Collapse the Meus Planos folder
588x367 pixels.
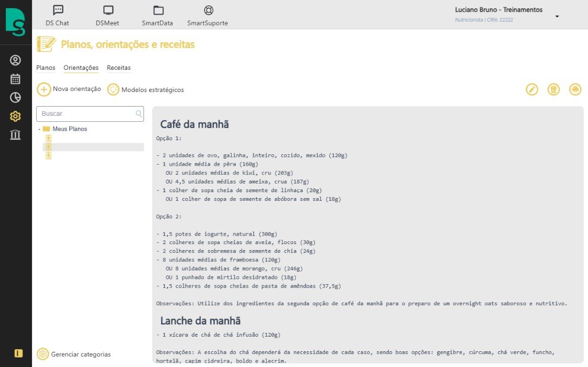(x=40, y=129)
